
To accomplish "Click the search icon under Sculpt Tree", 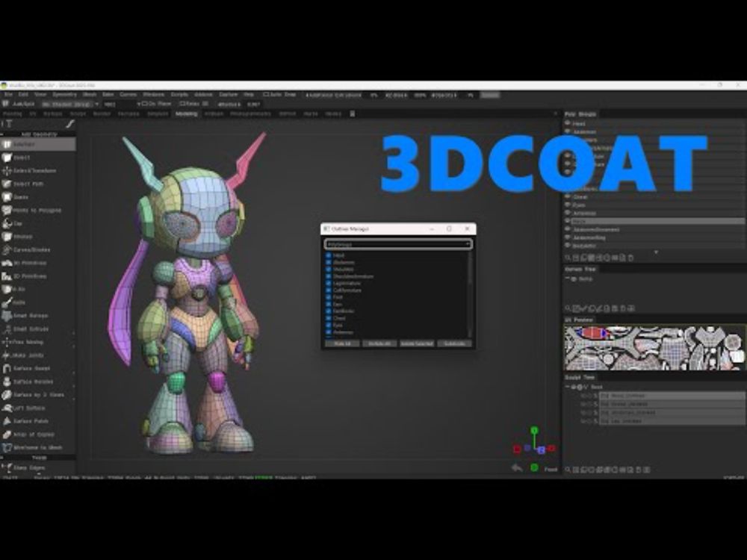I will point(568,470).
